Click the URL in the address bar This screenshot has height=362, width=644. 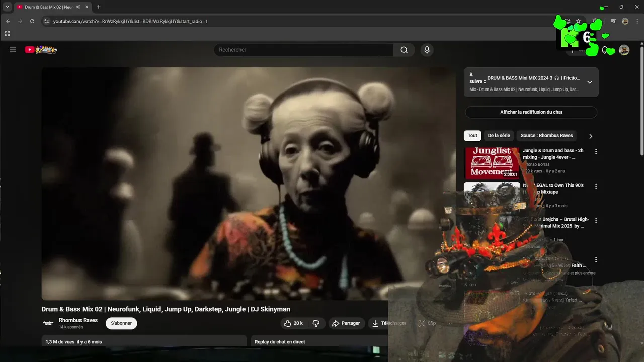130,21
